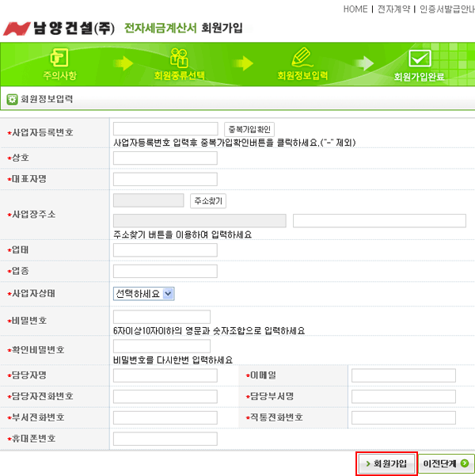The image size is (475, 476).
Task: Focus the 담당자명 input field
Action: [165, 375]
